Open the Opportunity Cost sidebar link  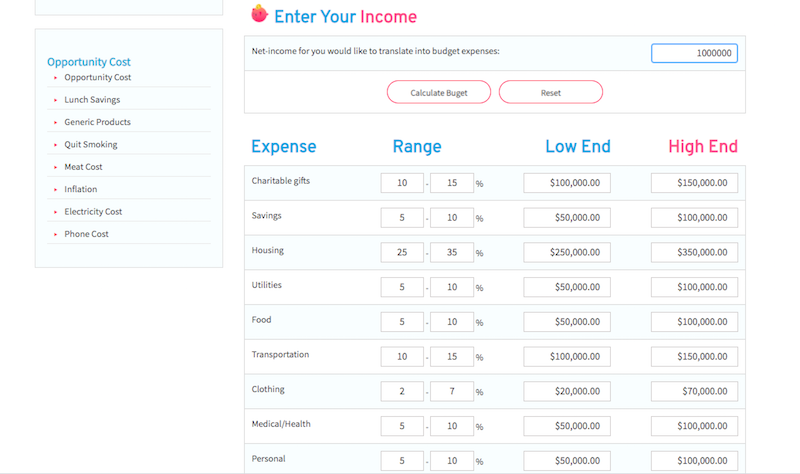[x=97, y=77]
